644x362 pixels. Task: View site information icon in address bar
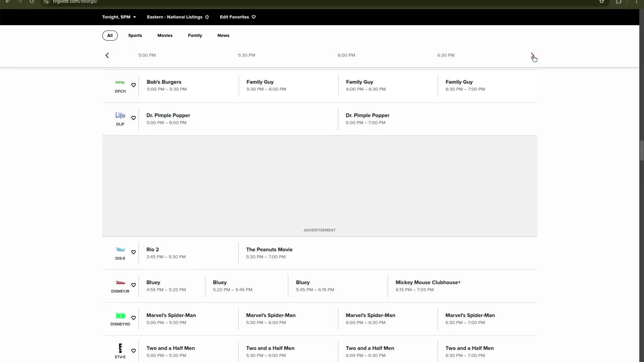click(46, 2)
